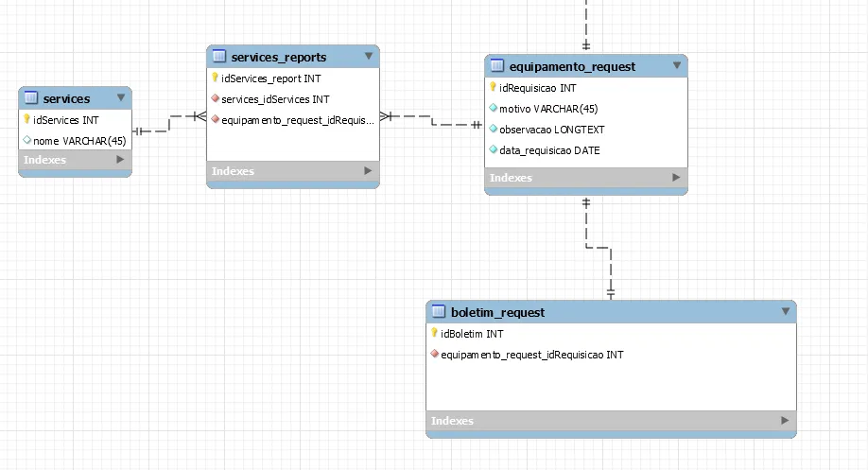Select nome VARCHAR(45) column in services
Viewport: 868px width, 470px height.
click(76, 141)
